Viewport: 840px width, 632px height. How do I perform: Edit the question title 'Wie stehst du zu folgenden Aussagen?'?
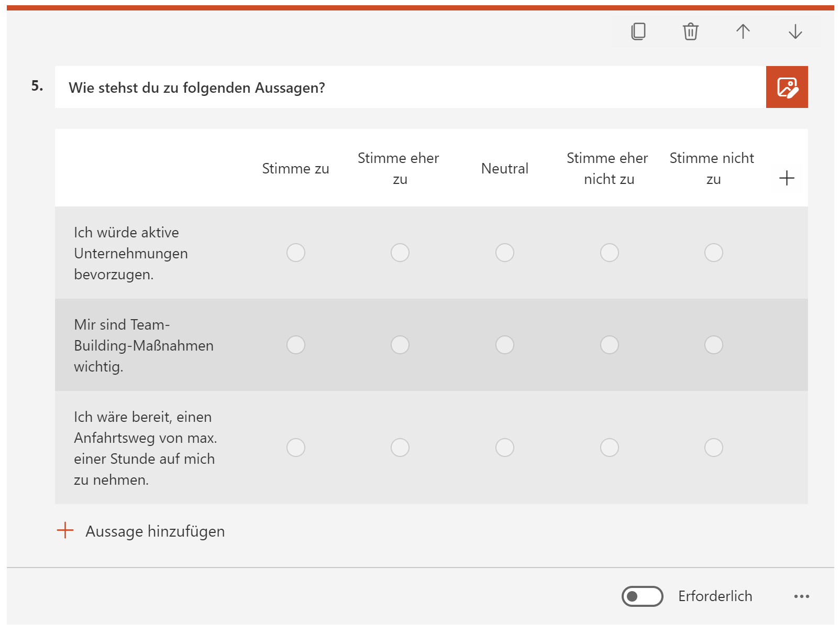point(197,88)
